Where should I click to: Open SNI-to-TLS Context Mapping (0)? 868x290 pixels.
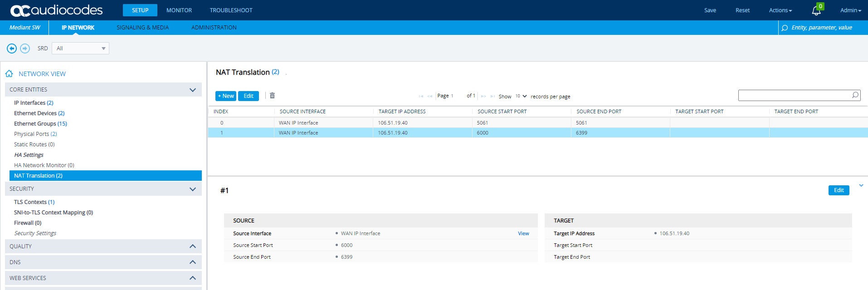click(x=54, y=213)
